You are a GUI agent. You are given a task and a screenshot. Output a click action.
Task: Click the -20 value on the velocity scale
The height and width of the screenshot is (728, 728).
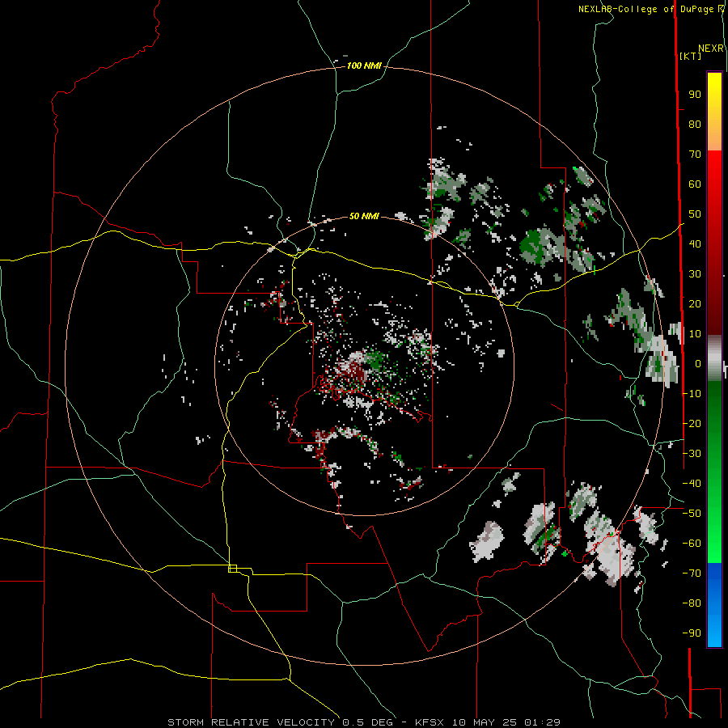point(692,423)
